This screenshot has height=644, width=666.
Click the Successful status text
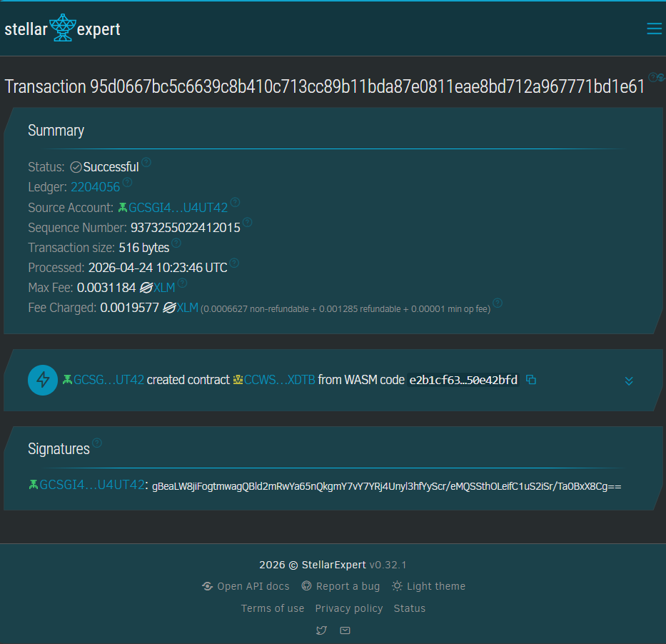[111, 167]
